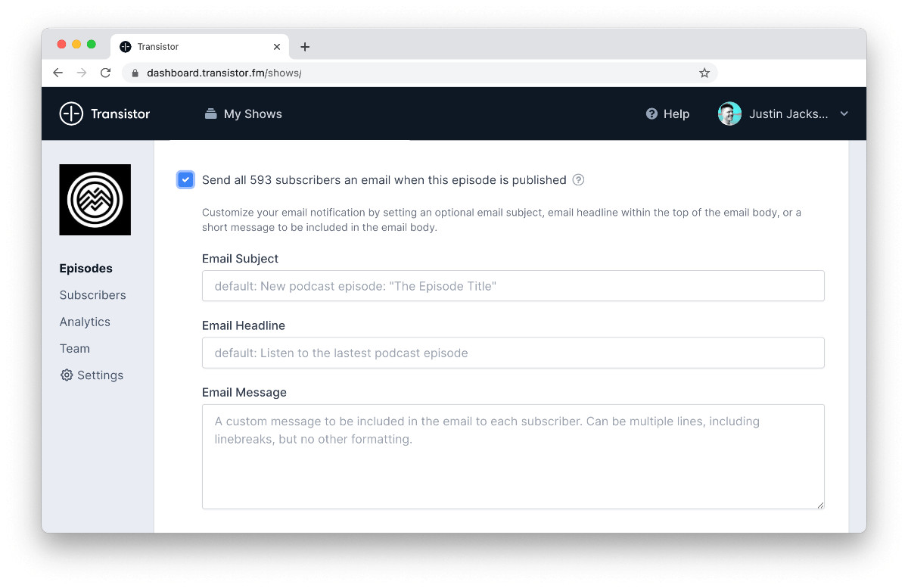Bookmark the page via the star icon

point(704,73)
